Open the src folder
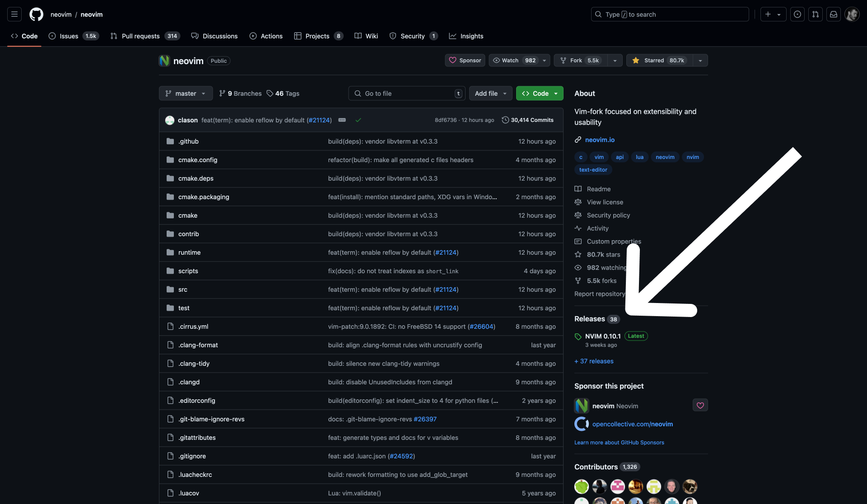The image size is (867, 504). [x=183, y=289]
